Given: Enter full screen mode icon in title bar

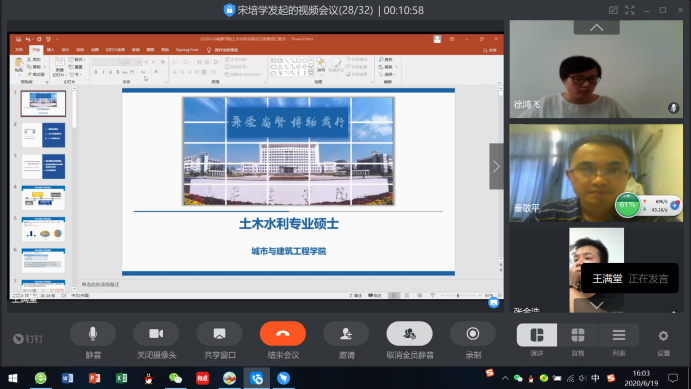Looking at the screenshot, I should 630,10.
